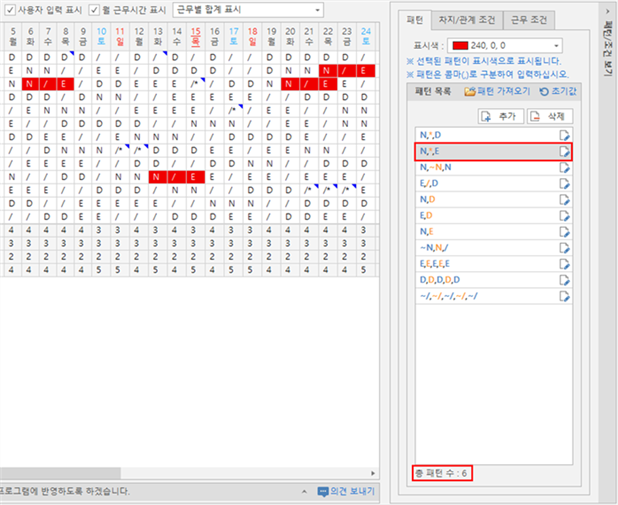
Task: Click edit icon for E,E,E,E,E pattern
Action: coord(565,265)
